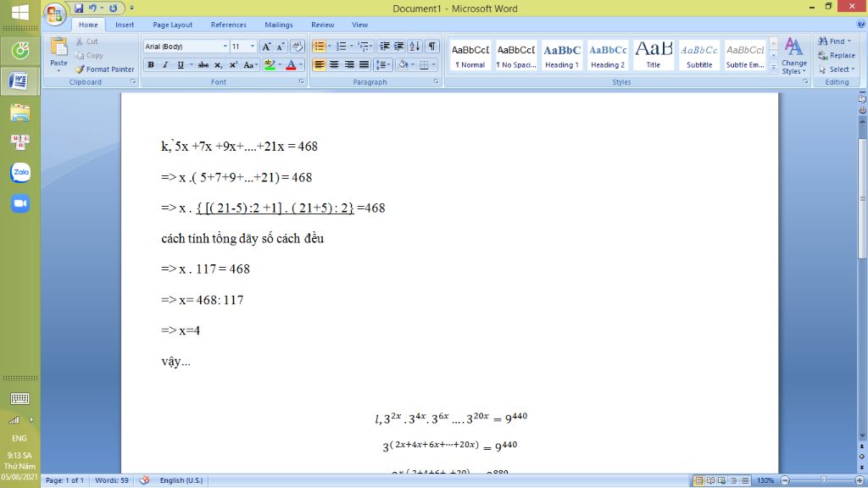Align text left
868x488 pixels.
320,64
